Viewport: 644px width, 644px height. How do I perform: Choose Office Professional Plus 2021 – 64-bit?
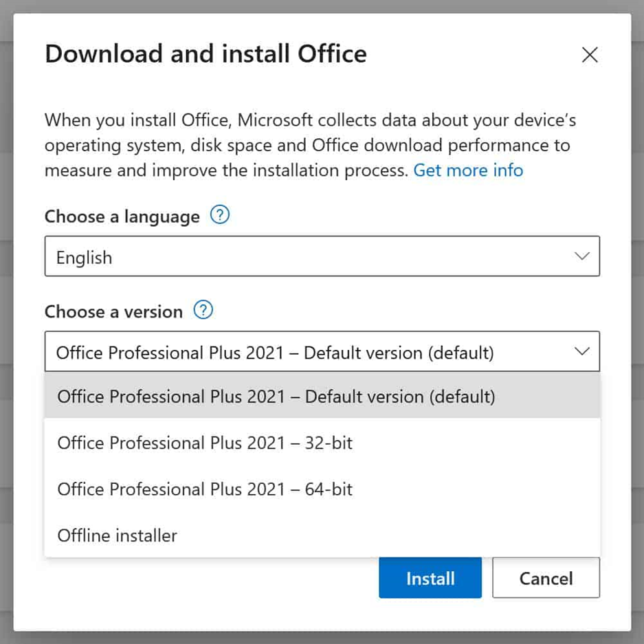[x=205, y=489]
